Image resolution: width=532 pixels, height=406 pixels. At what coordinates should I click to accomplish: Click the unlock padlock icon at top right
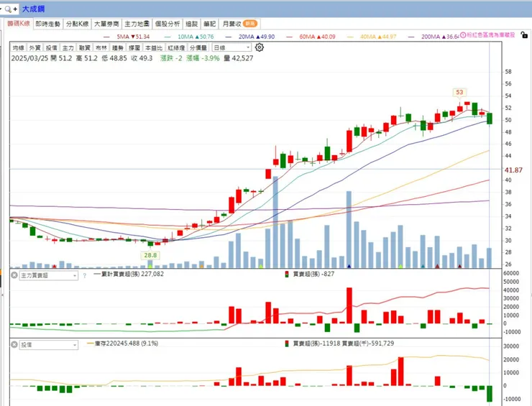[524, 34]
